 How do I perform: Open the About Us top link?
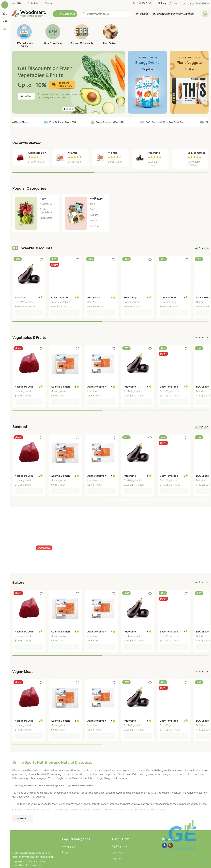pyautogui.click(x=16, y=3)
